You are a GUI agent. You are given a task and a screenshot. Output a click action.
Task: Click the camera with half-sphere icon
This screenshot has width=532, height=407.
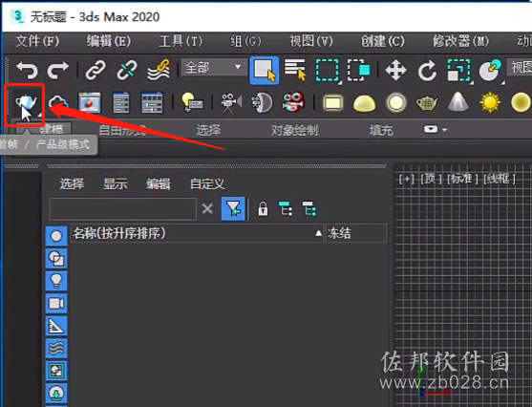point(262,102)
